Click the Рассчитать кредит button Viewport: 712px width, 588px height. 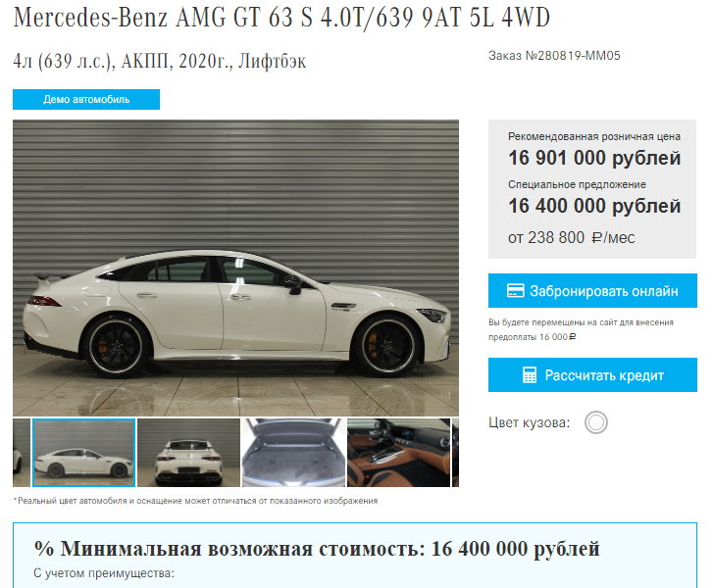pos(592,375)
